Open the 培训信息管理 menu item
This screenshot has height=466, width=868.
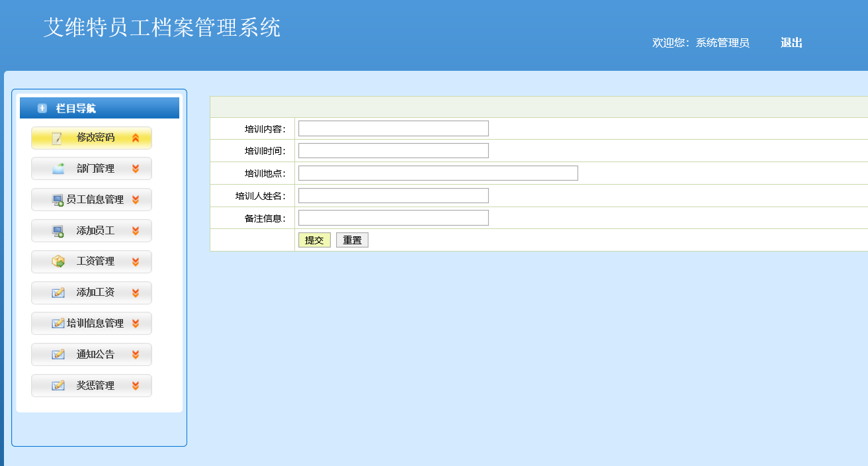click(x=91, y=324)
